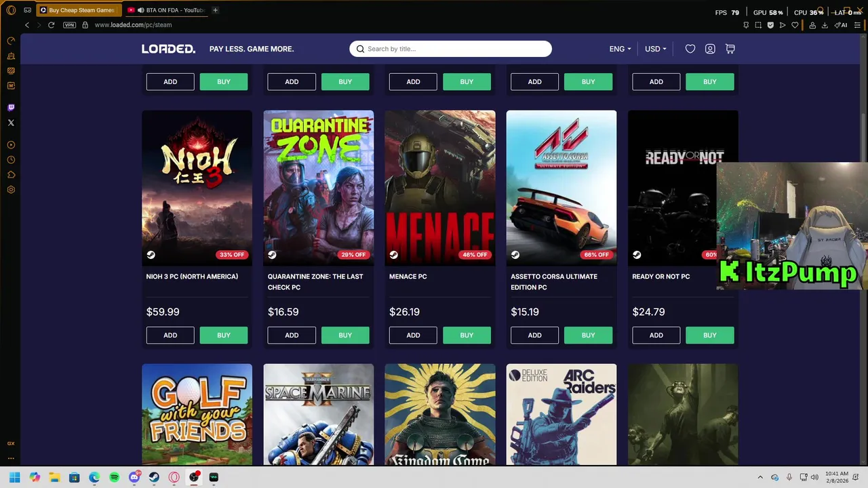Open the LOADED. home logo
The width and height of the screenshot is (868, 488).
[168, 49]
